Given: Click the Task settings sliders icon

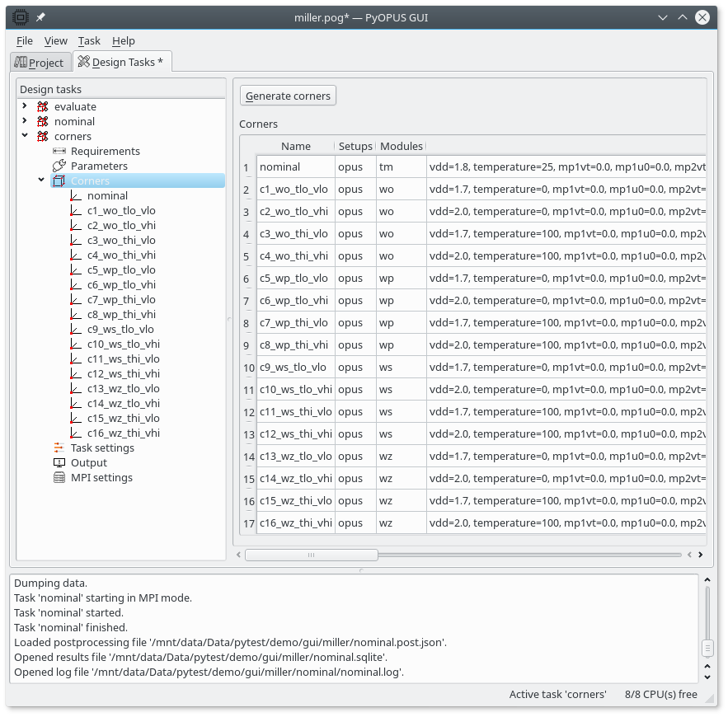Looking at the screenshot, I should [x=59, y=448].
